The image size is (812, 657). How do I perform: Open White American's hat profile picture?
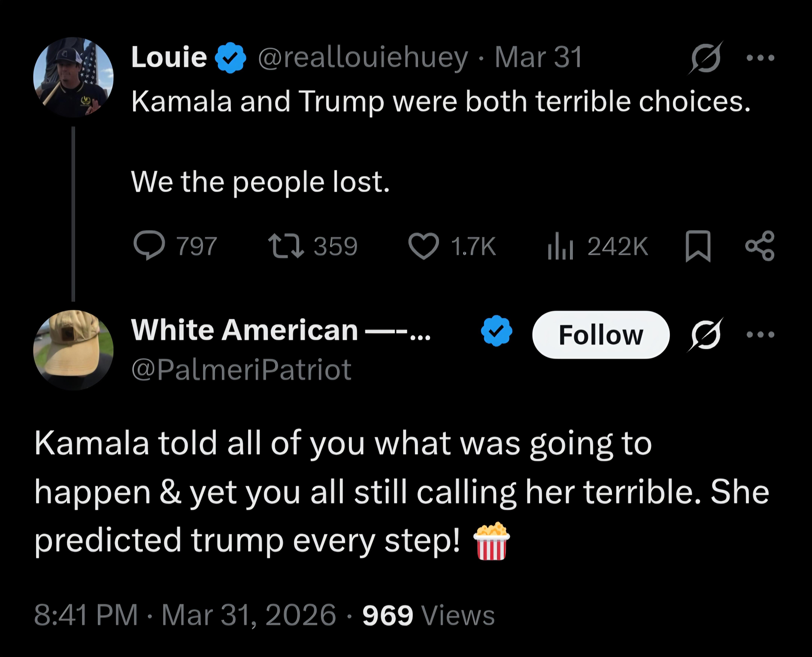click(73, 350)
